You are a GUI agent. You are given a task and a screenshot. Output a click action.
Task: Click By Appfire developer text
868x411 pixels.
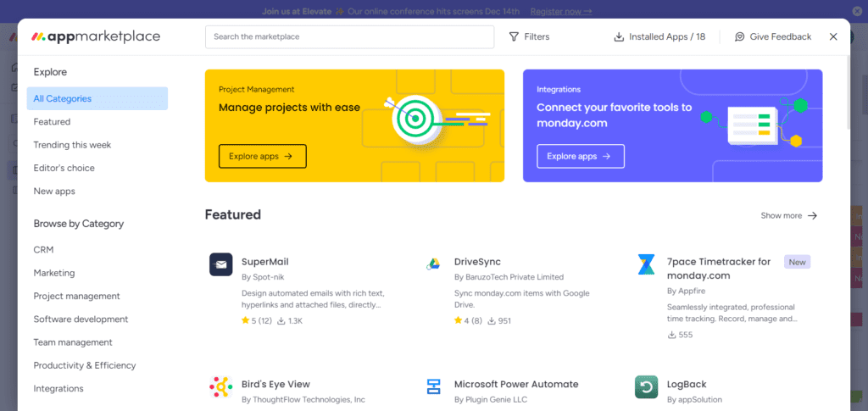point(686,291)
